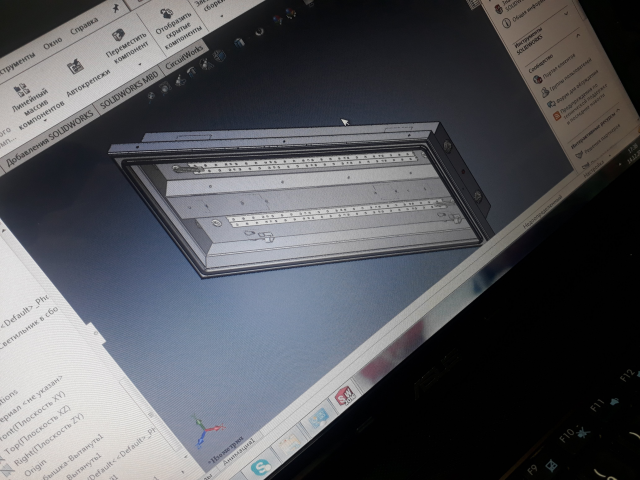This screenshot has width=640, height=480.
Task: Open the Окно menu
Action: [53, 42]
